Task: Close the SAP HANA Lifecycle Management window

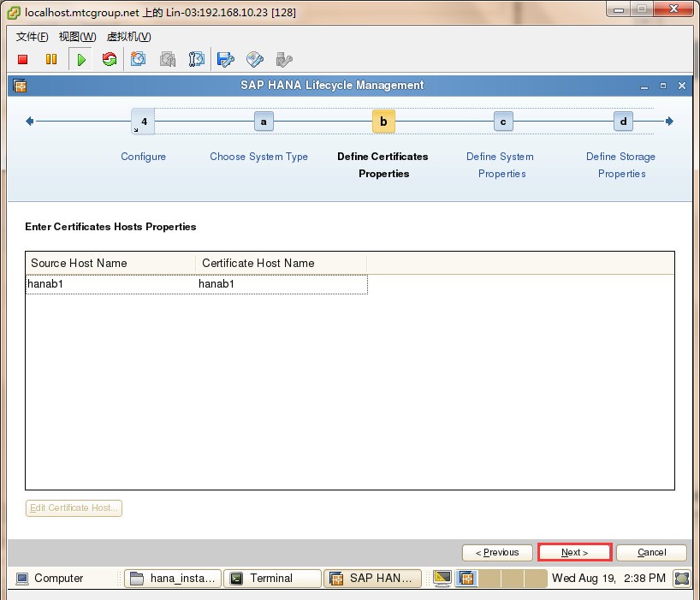Action: 682,86
